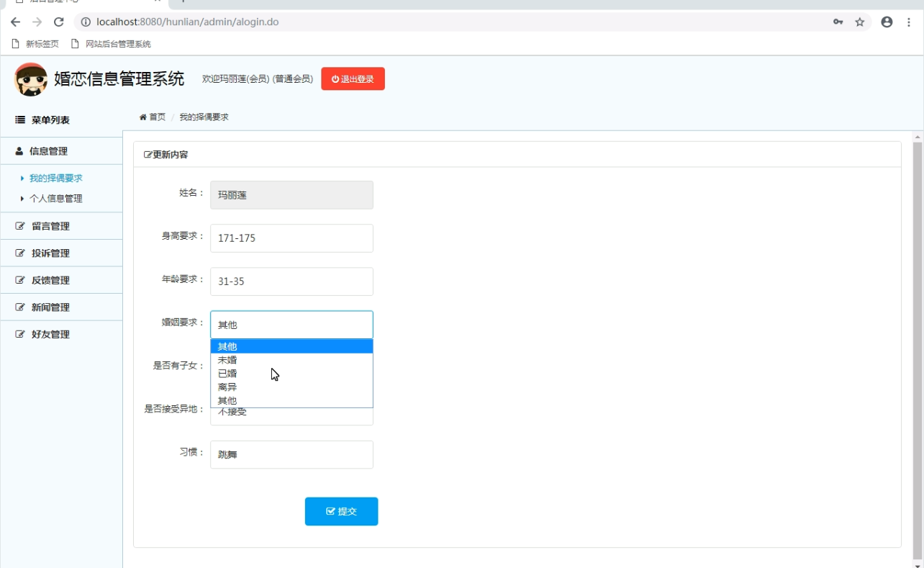Bookmark this page with star icon
Viewport: 924px width, 568px height.
[860, 22]
